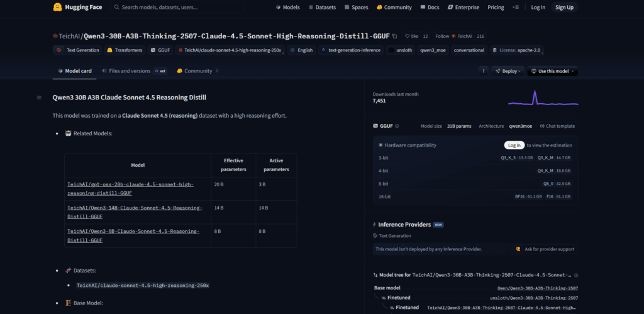The image size is (644, 314).
Task: Open gpt-oss-20b-claude-4.5-sonnet distill GGUF link
Action: [x=130, y=189]
